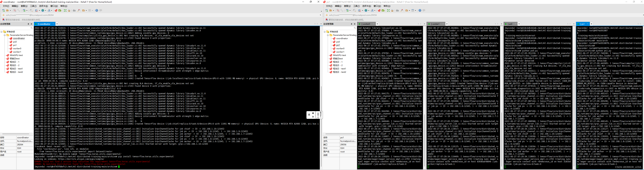Click keyboard icon in coordinator window toolbar
This screenshot has height=170, width=644.
pyautogui.click(x=74, y=10)
